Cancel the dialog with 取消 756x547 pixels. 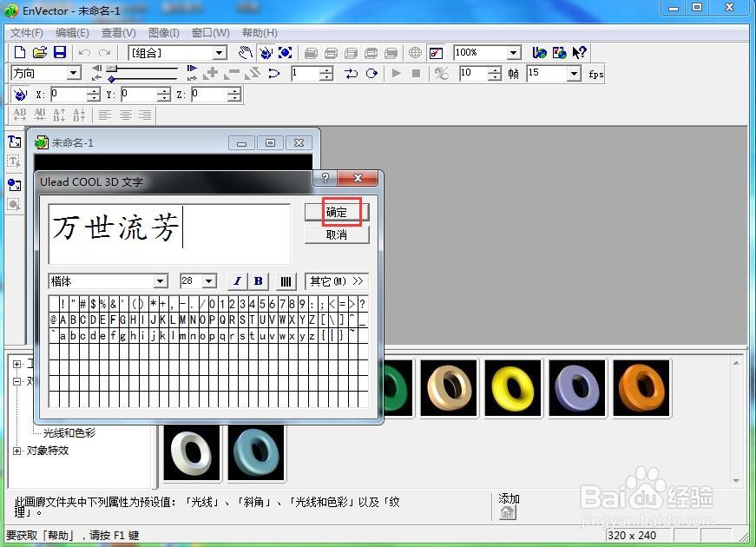(337, 235)
